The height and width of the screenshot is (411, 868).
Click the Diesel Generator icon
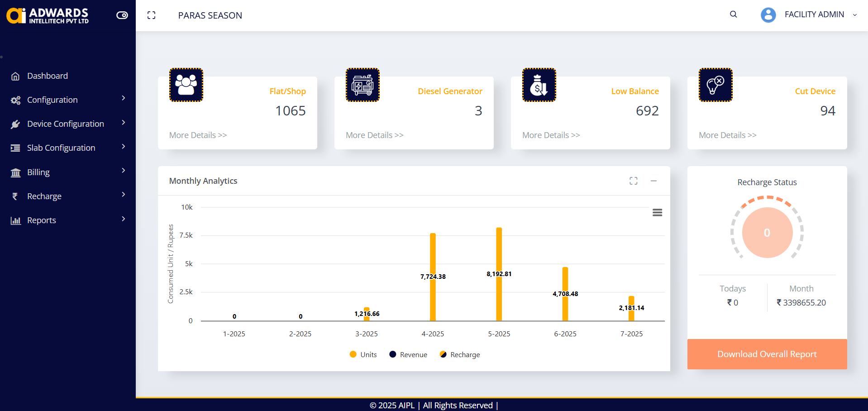pyautogui.click(x=362, y=85)
